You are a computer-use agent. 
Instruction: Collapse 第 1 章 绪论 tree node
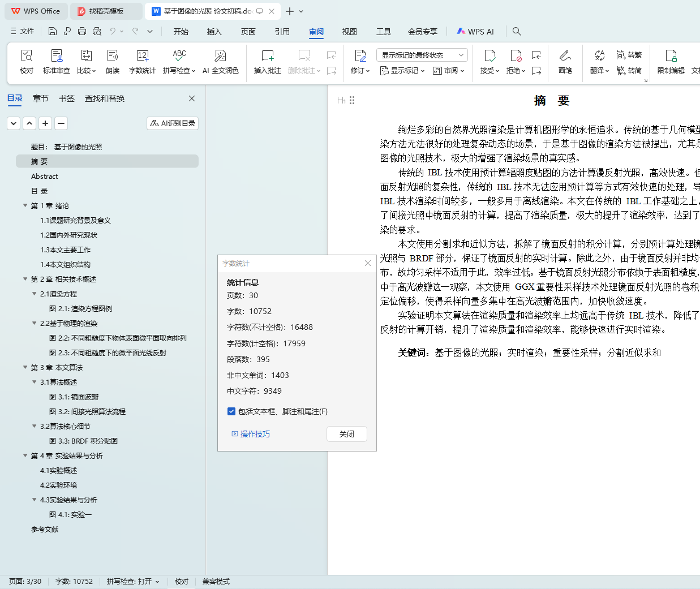click(25, 205)
